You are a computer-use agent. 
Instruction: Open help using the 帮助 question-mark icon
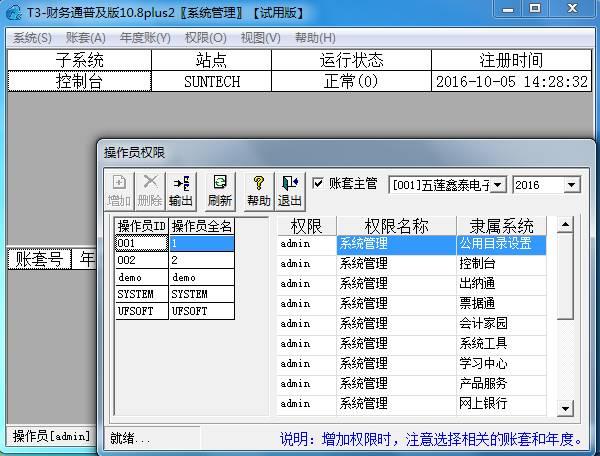pyautogui.click(x=259, y=191)
